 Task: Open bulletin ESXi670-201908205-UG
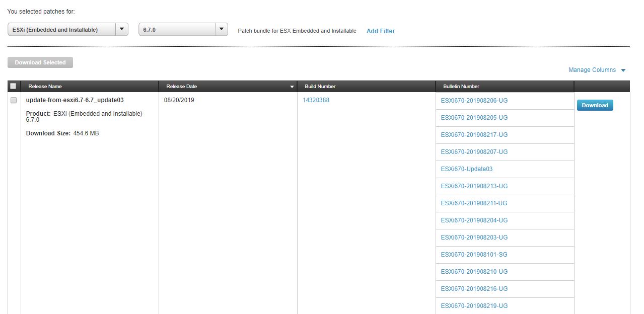pyautogui.click(x=474, y=118)
